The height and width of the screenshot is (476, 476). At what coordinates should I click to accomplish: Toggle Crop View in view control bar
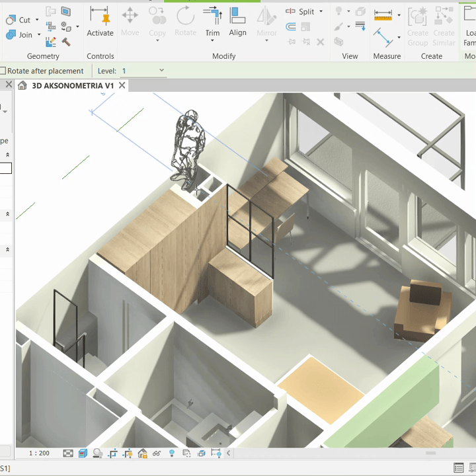[113, 454]
